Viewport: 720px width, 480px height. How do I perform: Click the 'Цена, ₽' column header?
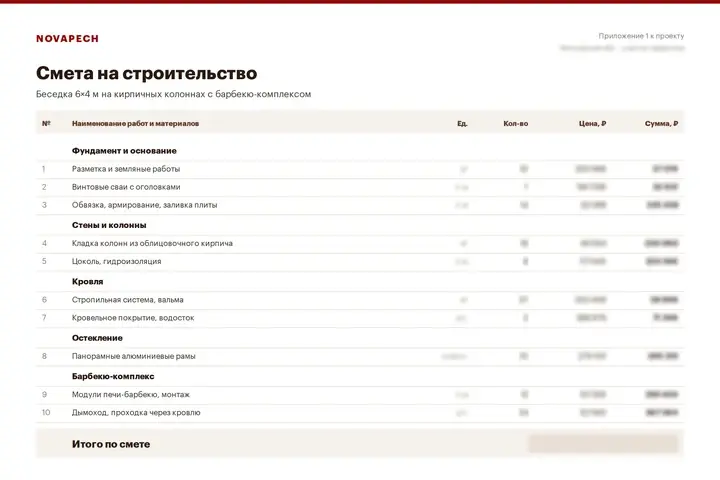click(592, 124)
